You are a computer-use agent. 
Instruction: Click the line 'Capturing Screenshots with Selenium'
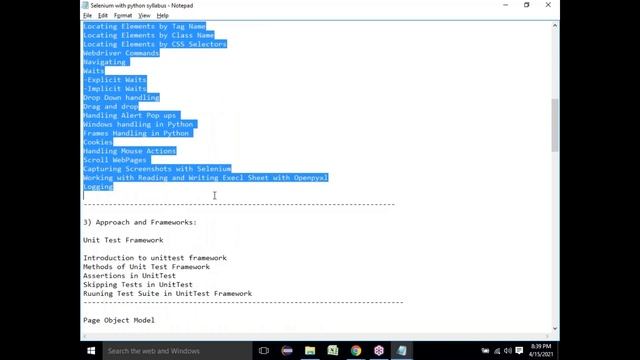pos(157,169)
